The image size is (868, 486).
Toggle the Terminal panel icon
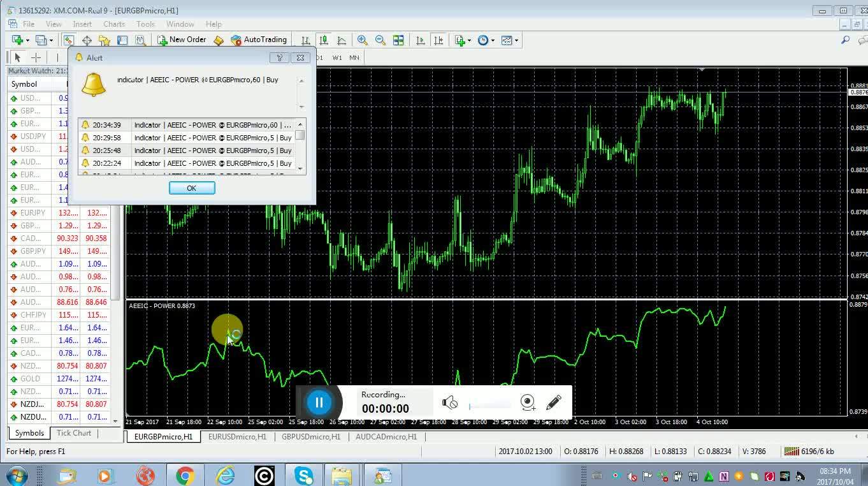click(x=122, y=40)
